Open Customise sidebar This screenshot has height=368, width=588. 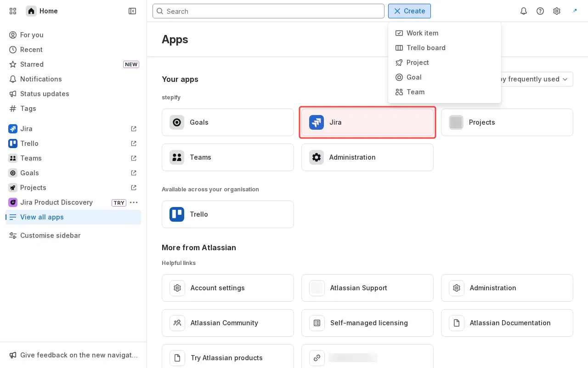[x=50, y=236]
